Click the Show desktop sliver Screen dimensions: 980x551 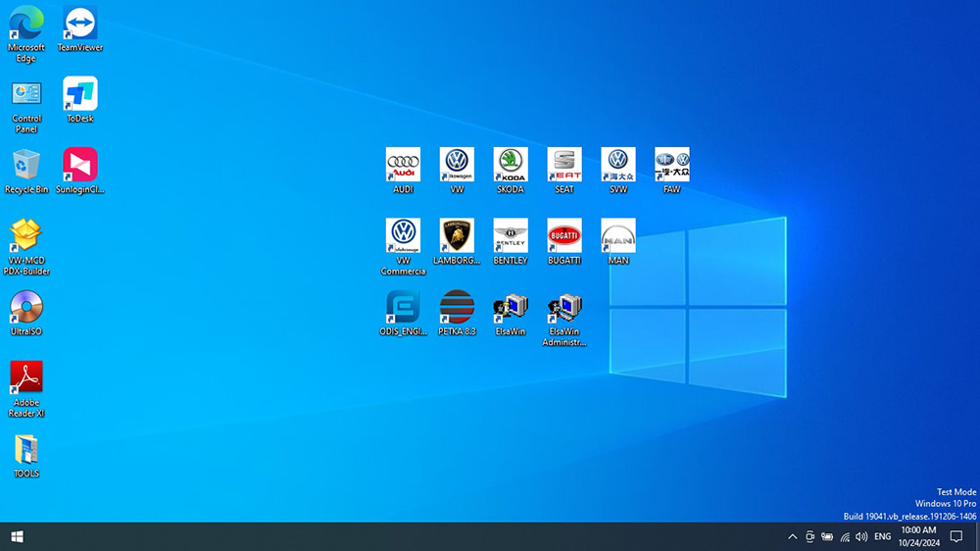point(977,536)
